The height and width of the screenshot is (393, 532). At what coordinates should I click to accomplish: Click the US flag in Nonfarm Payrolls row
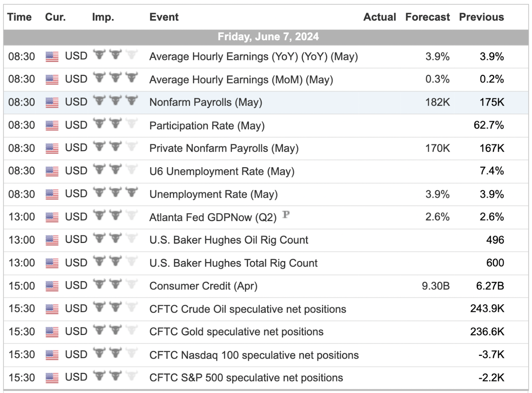[52, 103]
